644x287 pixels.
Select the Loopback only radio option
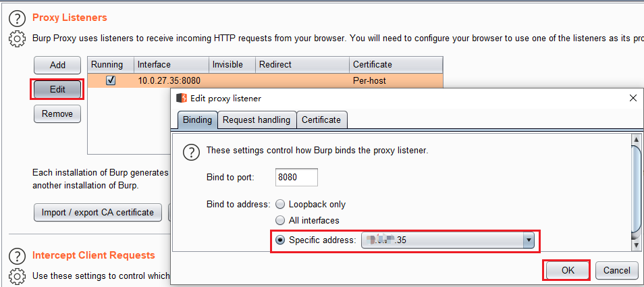click(x=280, y=204)
